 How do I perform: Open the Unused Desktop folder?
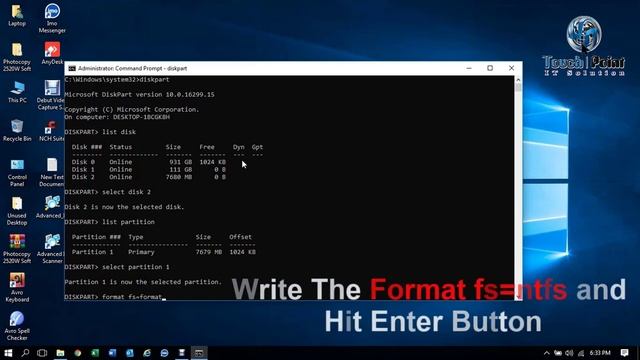[17, 211]
